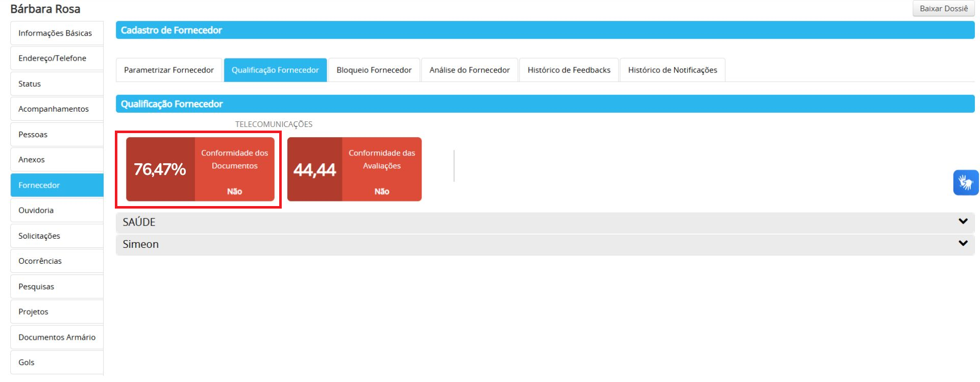
Task: Click the Conformidade dos Documentos 76,47% card
Action: tap(200, 169)
